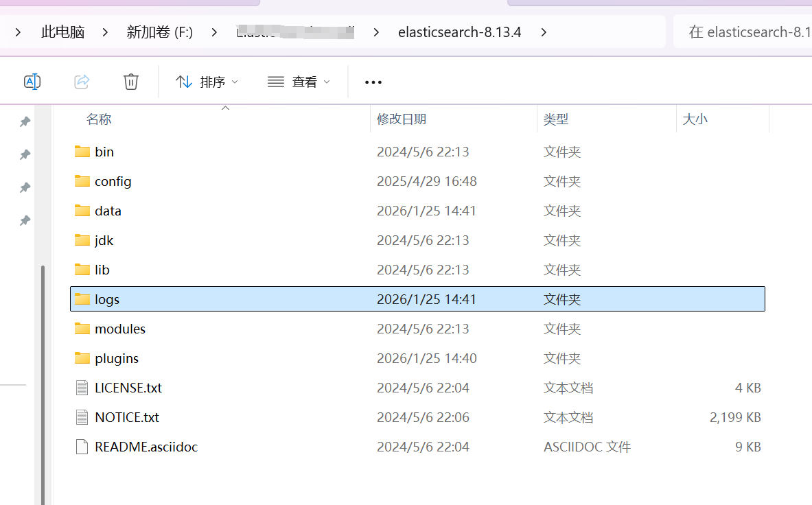812x505 pixels.
Task: Click the third pin icon in sidebar
Action: click(25, 188)
